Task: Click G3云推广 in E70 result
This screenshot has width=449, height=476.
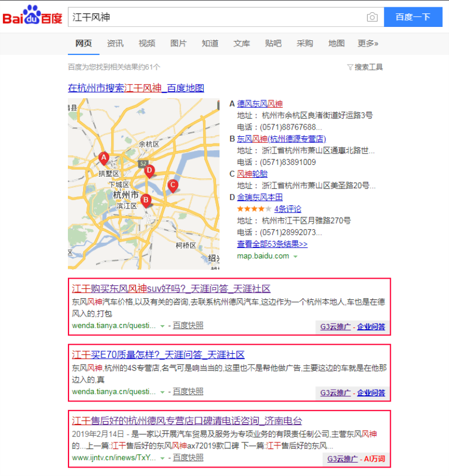Action: tap(336, 393)
